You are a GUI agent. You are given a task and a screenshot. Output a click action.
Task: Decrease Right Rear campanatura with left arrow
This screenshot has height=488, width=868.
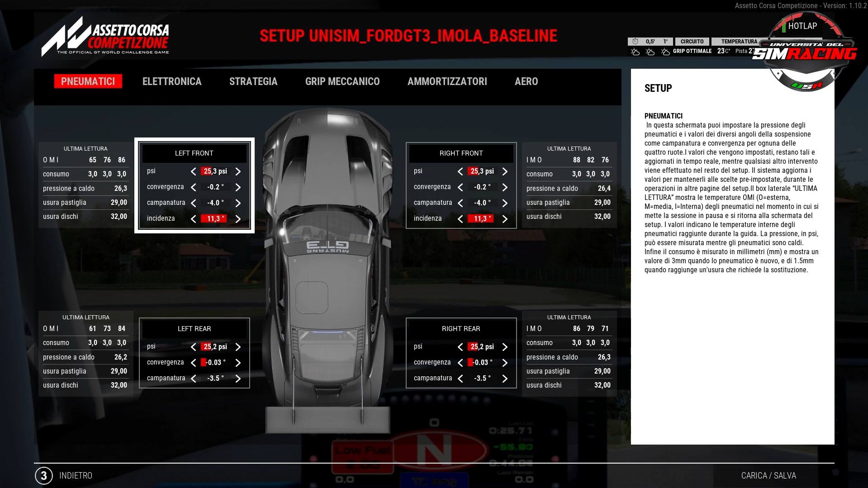[x=460, y=379]
